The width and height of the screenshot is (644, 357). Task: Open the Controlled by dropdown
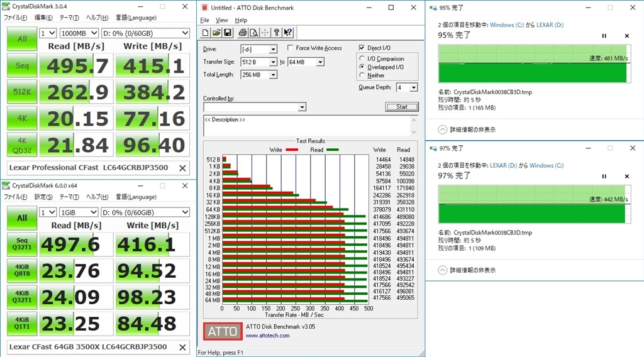pos(302,107)
